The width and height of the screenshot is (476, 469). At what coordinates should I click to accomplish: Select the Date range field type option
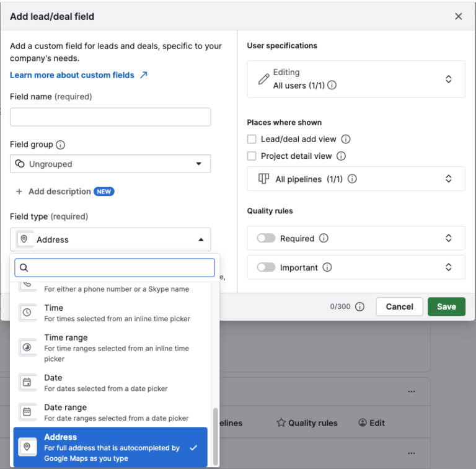110,412
